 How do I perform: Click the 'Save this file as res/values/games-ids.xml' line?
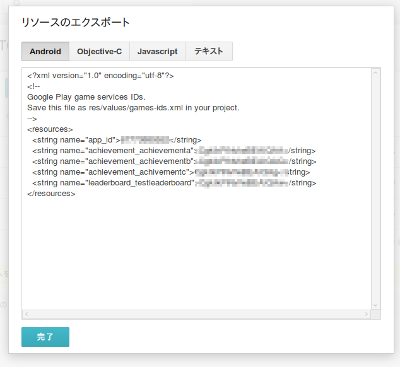pyautogui.click(x=133, y=108)
